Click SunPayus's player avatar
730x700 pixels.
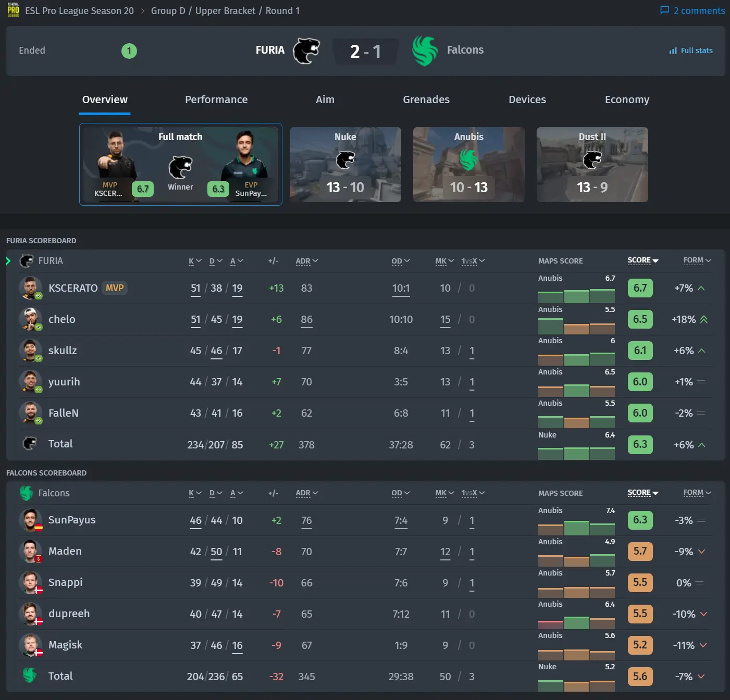[30, 520]
